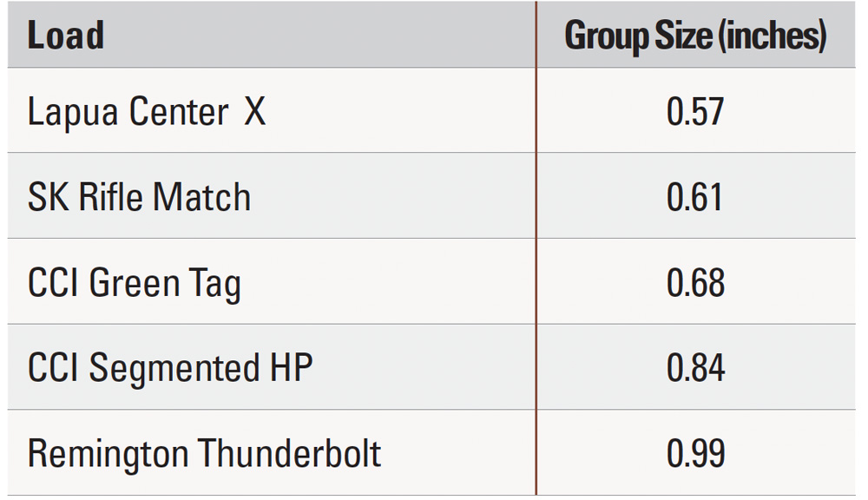The width and height of the screenshot is (868, 500).
Task: Click the letter X after Lapua Center
Action: [x=255, y=111]
